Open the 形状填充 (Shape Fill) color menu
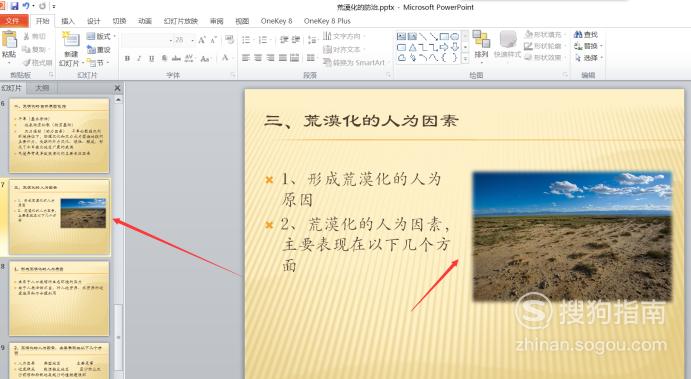Screen dimensions: 691x379 click(x=545, y=34)
